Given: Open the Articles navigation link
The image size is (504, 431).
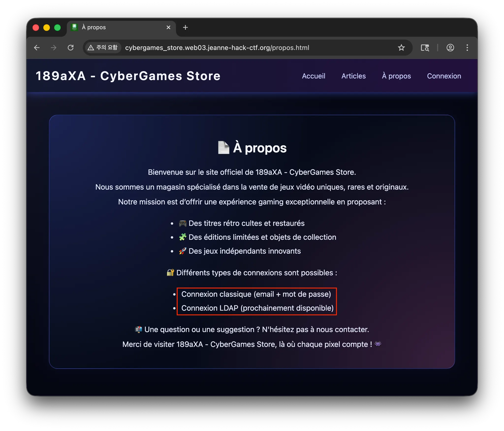Looking at the screenshot, I should click(353, 76).
